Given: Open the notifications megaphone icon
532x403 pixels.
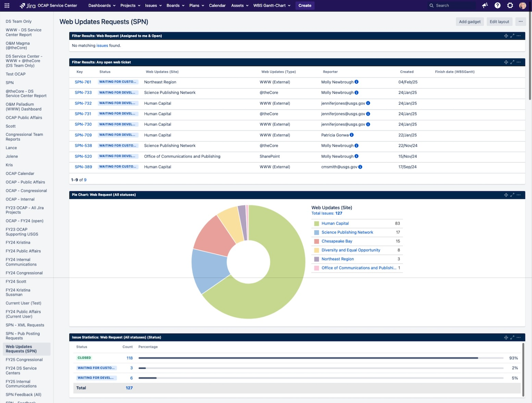Looking at the screenshot, I should [485, 5].
